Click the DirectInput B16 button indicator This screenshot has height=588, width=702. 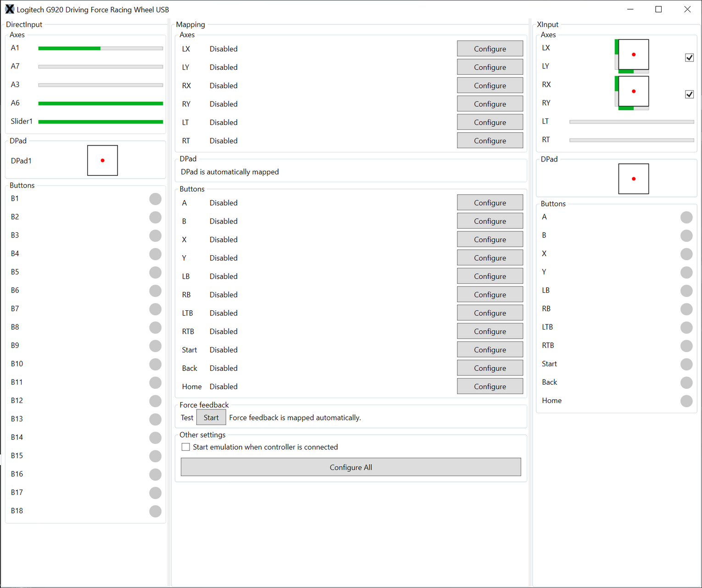pos(156,474)
